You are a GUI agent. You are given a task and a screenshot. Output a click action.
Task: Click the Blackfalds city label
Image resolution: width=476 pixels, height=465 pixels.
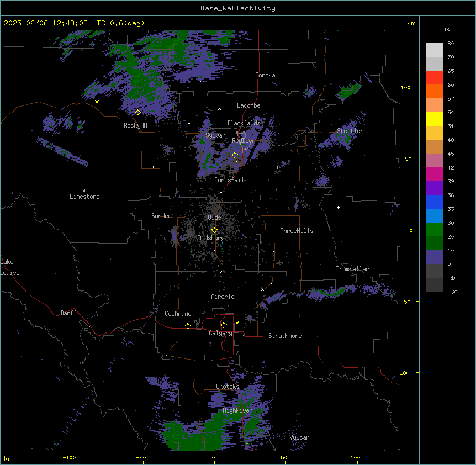(x=244, y=123)
